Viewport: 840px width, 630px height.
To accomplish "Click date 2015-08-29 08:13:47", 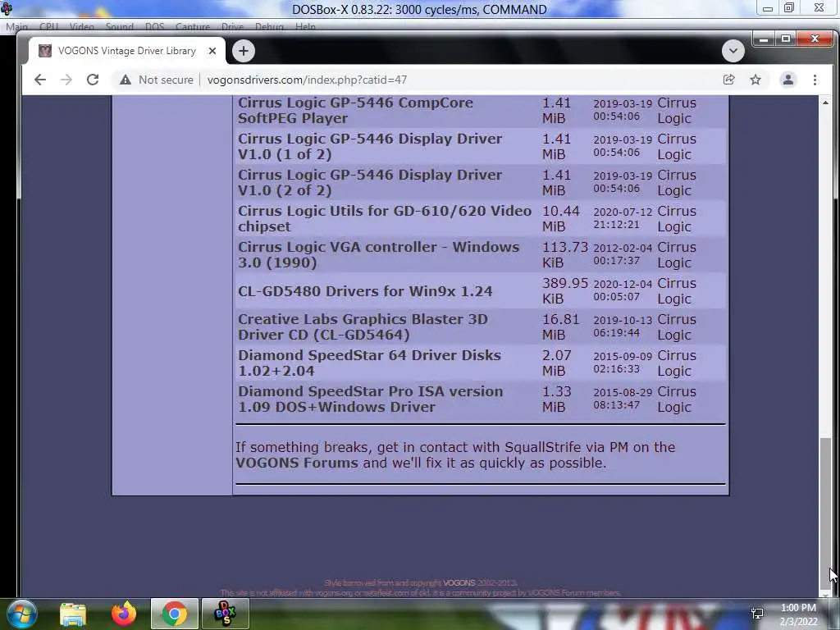I will click(x=623, y=398).
